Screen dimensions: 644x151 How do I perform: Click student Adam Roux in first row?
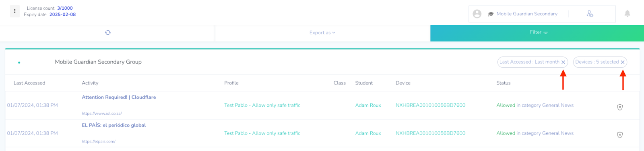tap(368, 105)
